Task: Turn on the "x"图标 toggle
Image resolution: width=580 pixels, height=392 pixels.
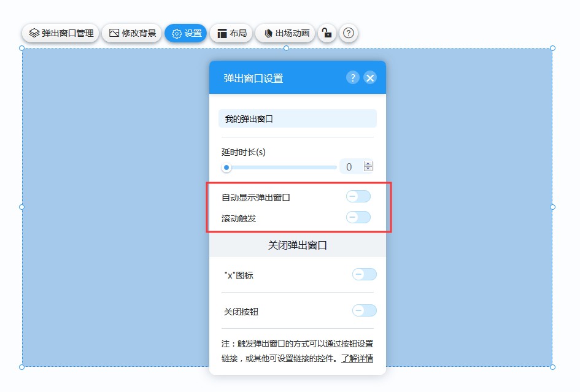Action: tap(365, 274)
